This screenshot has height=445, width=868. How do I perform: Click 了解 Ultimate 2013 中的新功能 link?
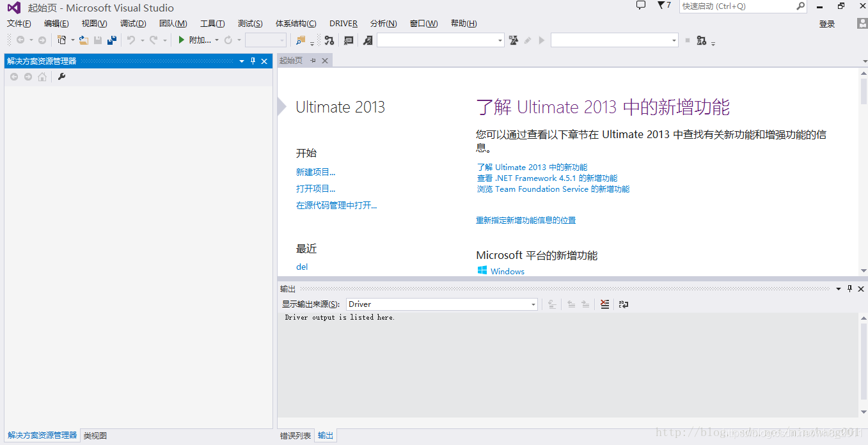point(532,168)
